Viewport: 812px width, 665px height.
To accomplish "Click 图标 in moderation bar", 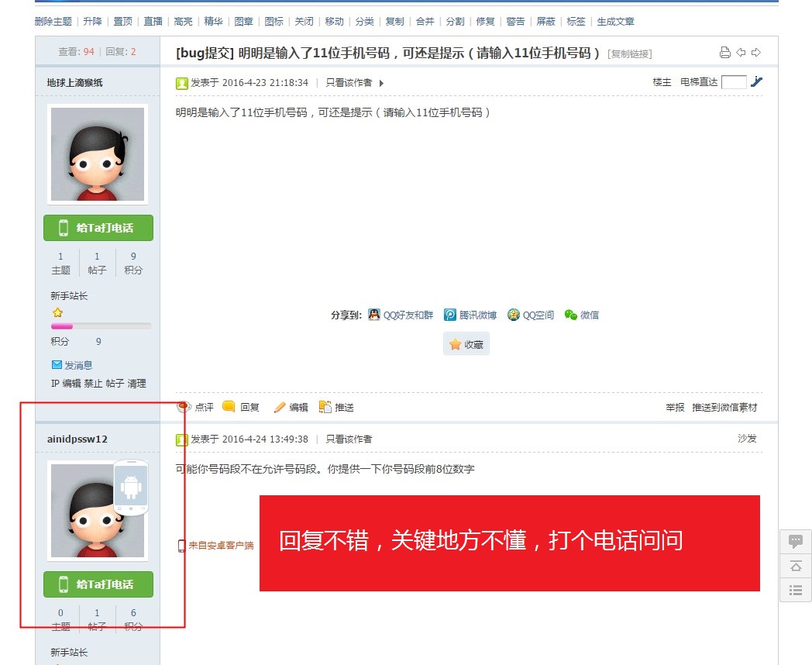I will (274, 21).
